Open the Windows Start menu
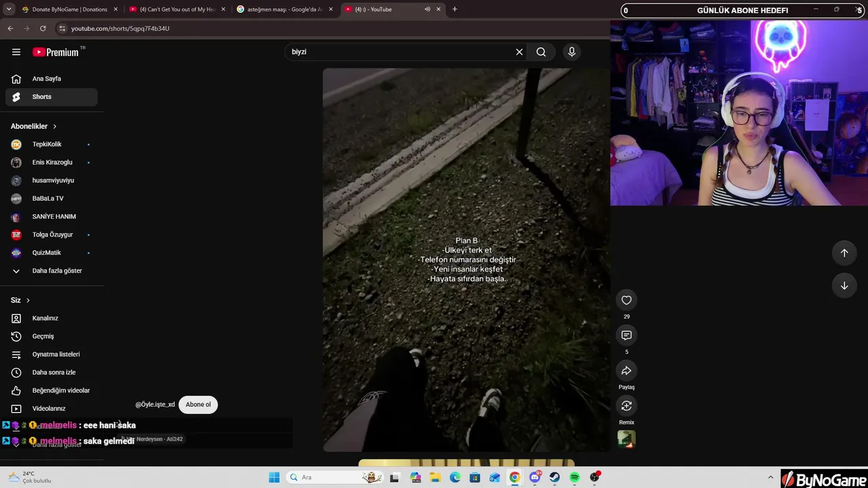The width and height of the screenshot is (868, 488). tap(274, 477)
